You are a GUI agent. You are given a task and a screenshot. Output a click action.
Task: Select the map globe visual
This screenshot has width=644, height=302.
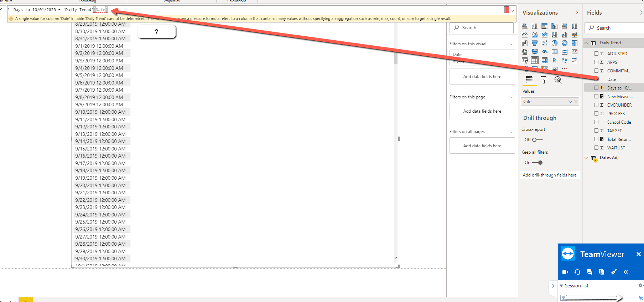(x=525, y=52)
